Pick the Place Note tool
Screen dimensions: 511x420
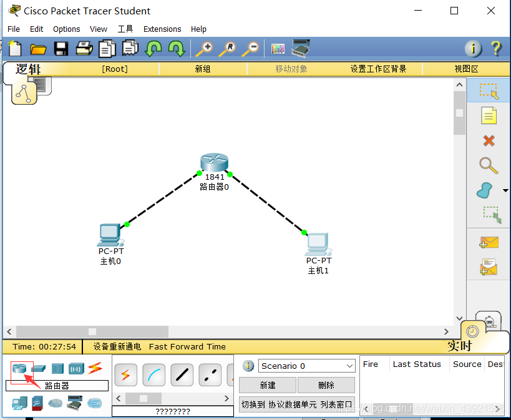tap(489, 115)
